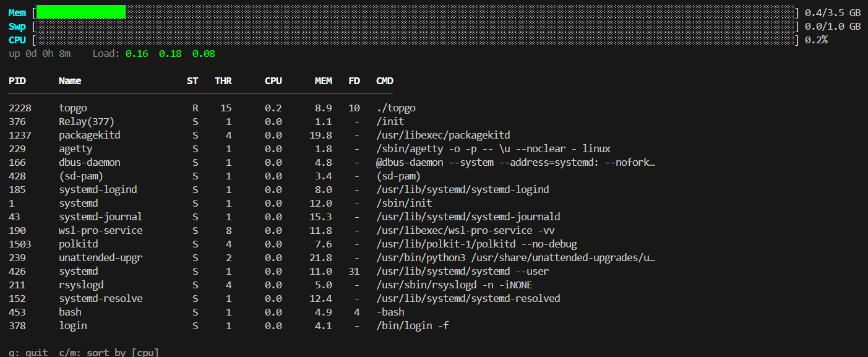Image resolution: width=868 pixels, height=357 pixels.
Task: Click PID 426
Action: (17, 272)
